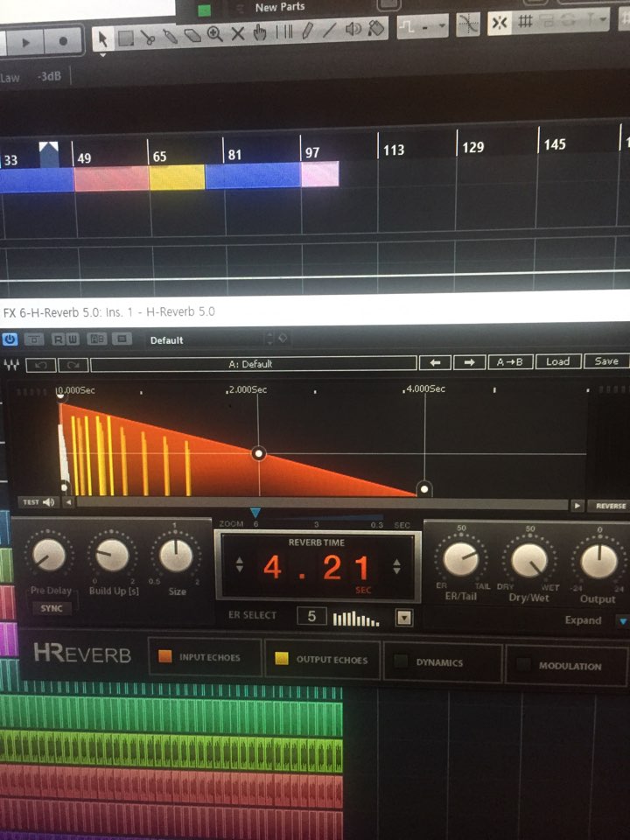The image size is (630, 840).
Task: Go to next preset with right arrow
Action: tap(469, 362)
